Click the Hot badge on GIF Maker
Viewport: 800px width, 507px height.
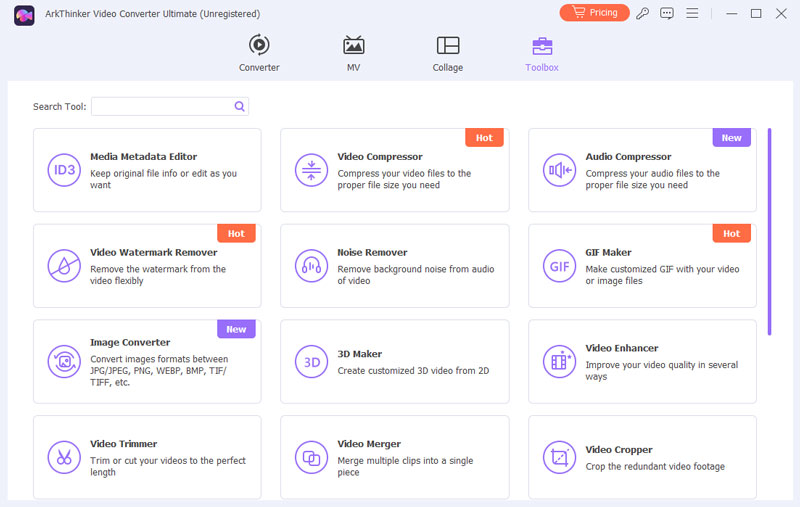[x=731, y=234]
